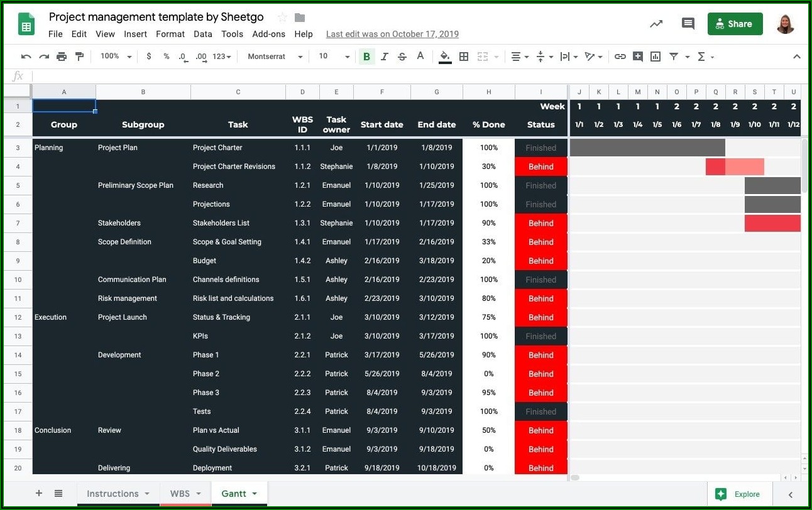The height and width of the screenshot is (510, 812).
Task: Click the print icon in the toolbar
Action: click(x=62, y=57)
